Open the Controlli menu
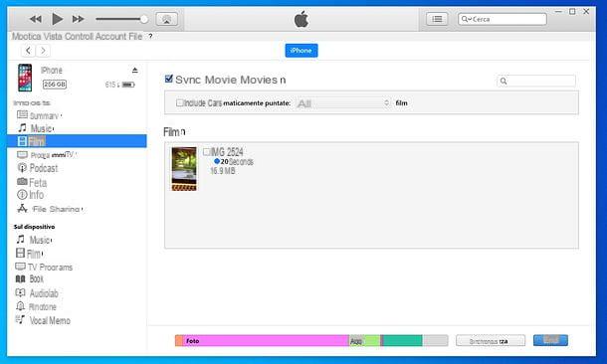The height and width of the screenshot is (364, 607). [79, 37]
